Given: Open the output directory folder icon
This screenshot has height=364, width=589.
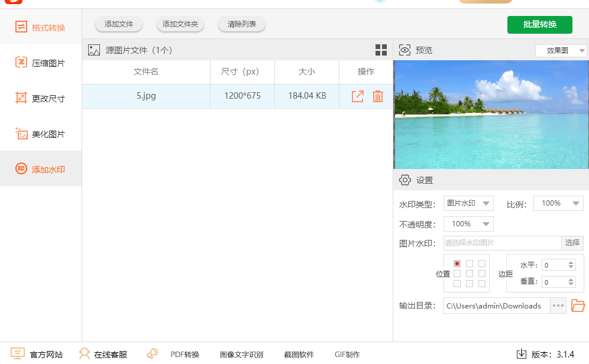Looking at the screenshot, I should [578, 305].
